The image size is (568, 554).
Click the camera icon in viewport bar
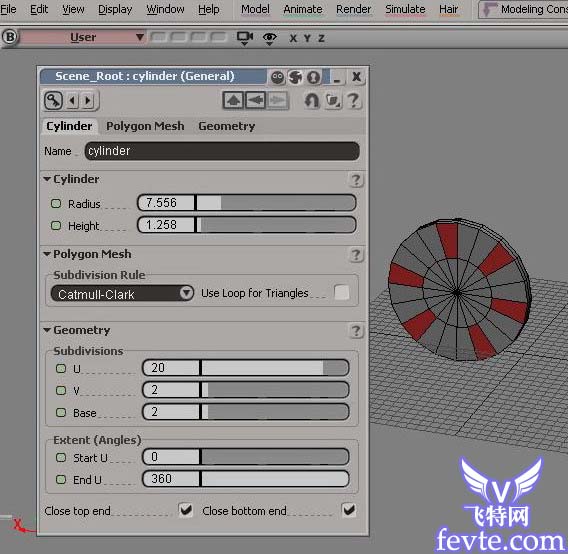[x=245, y=38]
